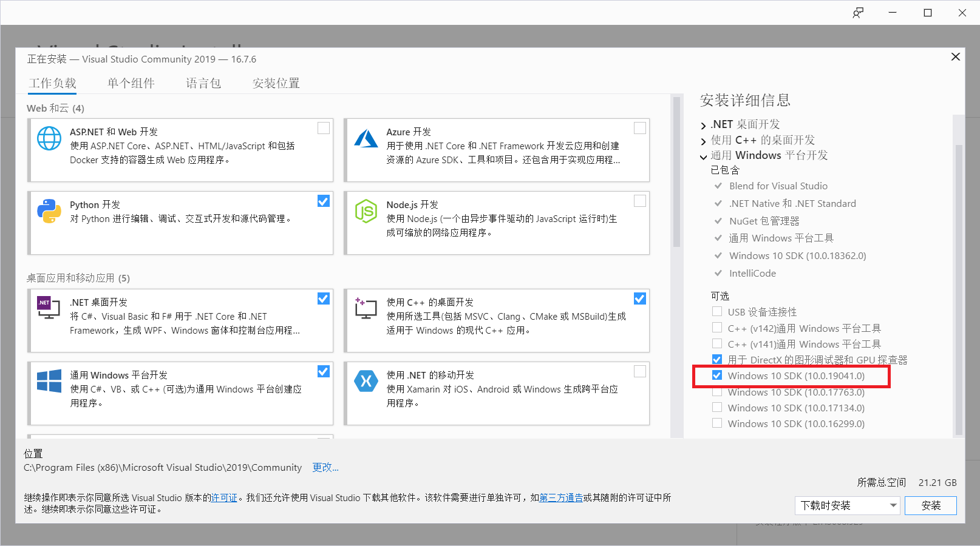Click the 桌面应用和移动应用 (5) section heading
980x546 pixels.
(x=78, y=278)
